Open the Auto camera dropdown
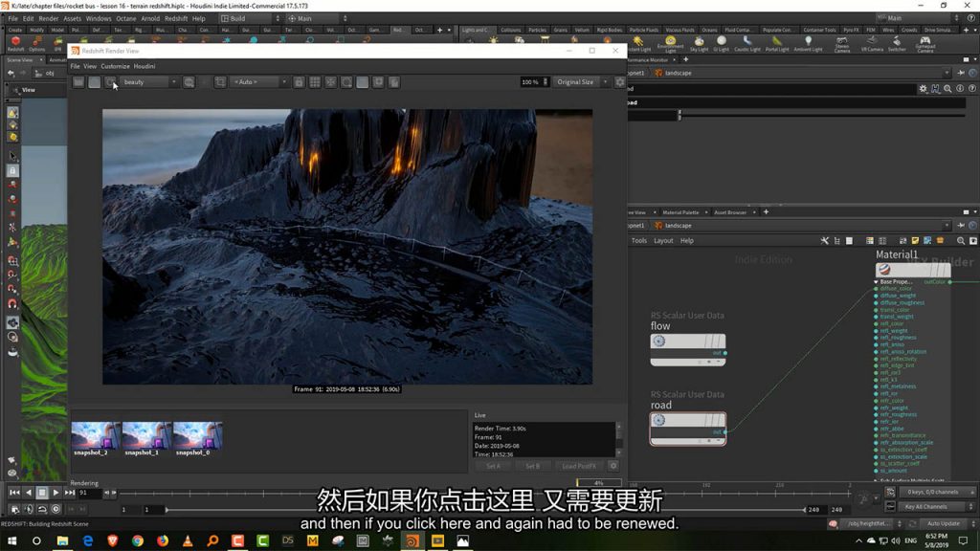Image resolution: width=980 pixels, height=551 pixels. coord(258,82)
